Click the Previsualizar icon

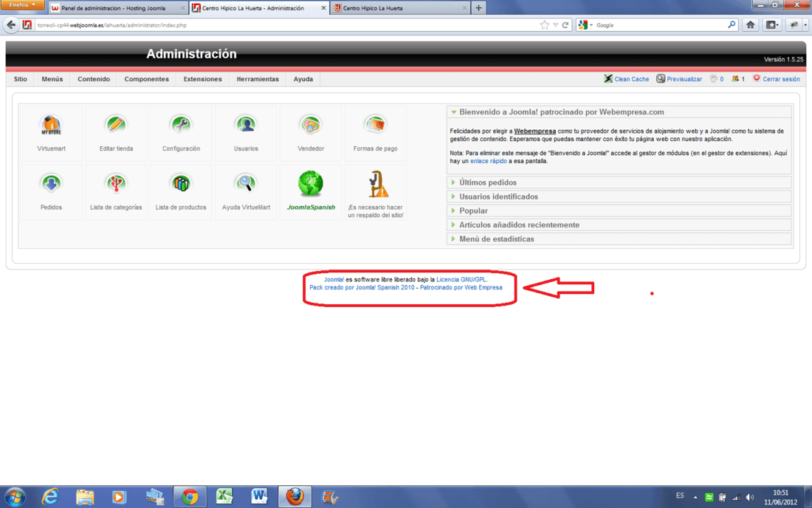pyautogui.click(x=661, y=79)
